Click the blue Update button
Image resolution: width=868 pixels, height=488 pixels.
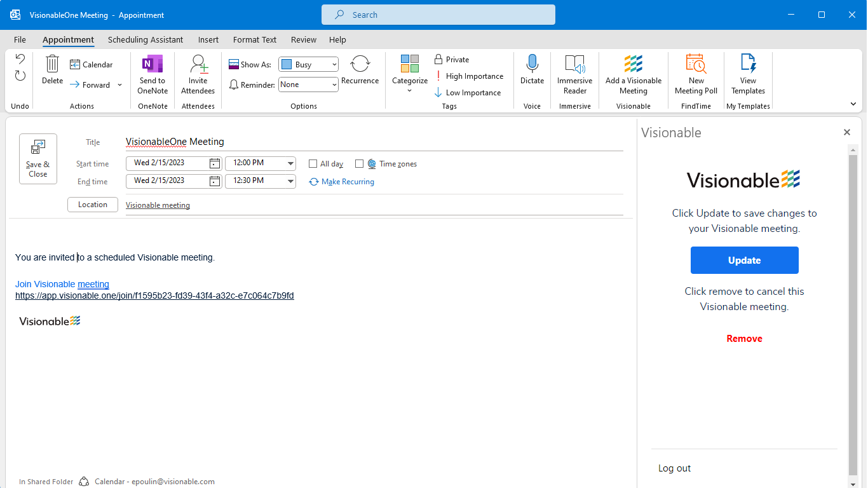[x=745, y=261]
